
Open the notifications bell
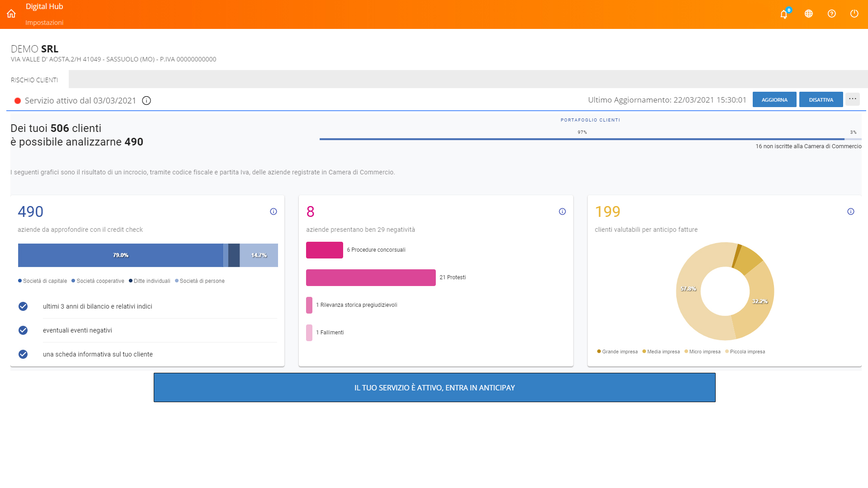[784, 14]
